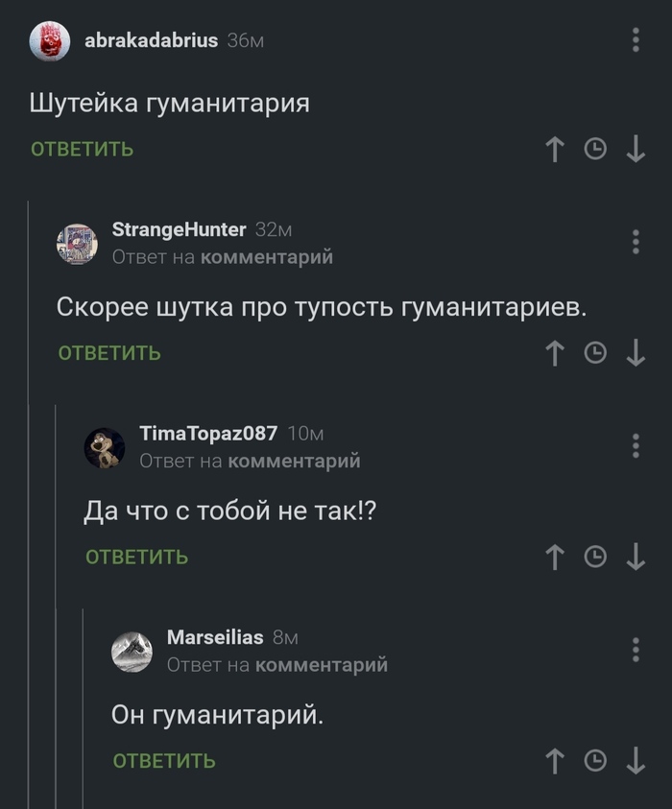This screenshot has height=809, width=672.
Task: Upvote abrakadabrius's comment
Action: 554,150
